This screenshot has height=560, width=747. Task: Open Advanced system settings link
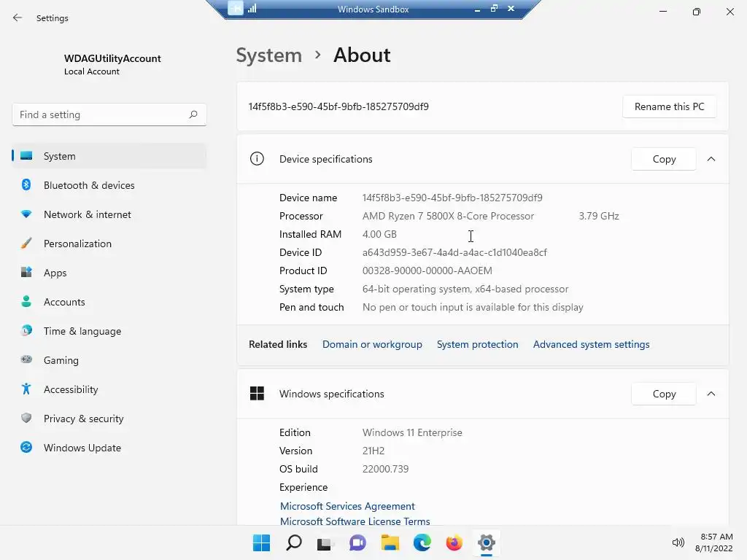pyautogui.click(x=591, y=344)
